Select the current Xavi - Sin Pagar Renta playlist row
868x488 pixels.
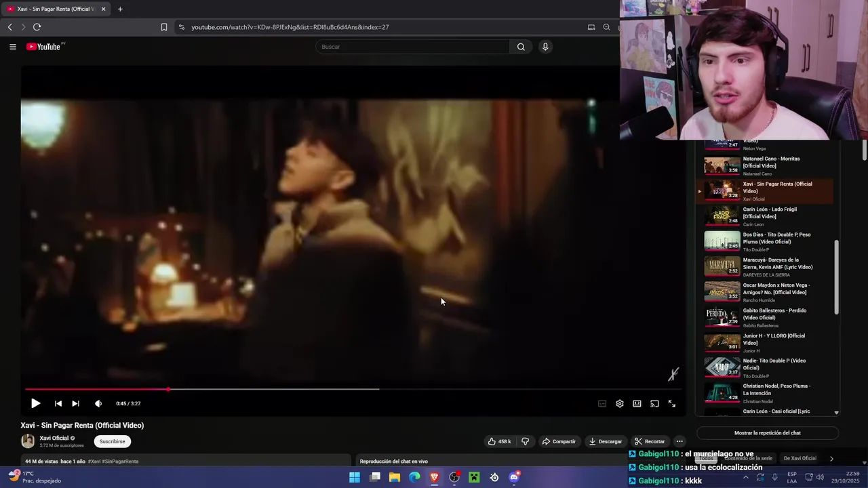pyautogui.click(x=765, y=191)
